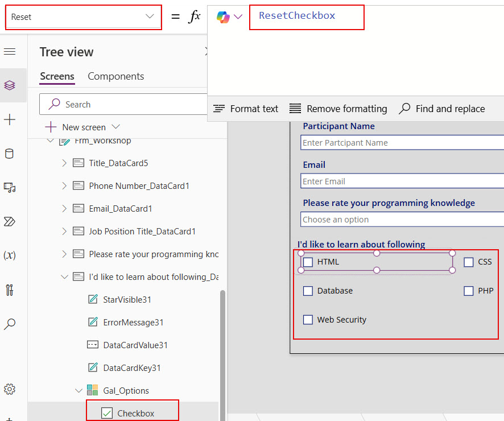The width and height of the screenshot is (504, 421).
Task: Click the tree view vertical scrollbar
Action: click(x=222, y=355)
